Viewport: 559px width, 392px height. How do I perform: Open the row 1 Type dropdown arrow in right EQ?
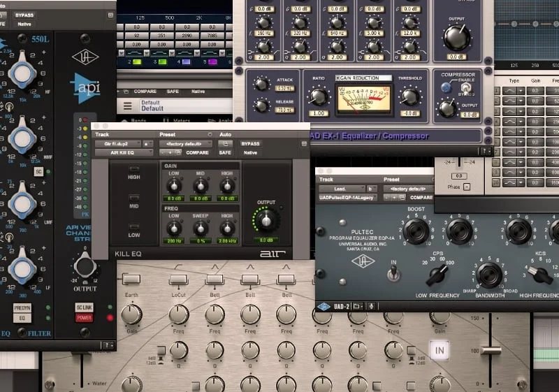pos(521,91)
